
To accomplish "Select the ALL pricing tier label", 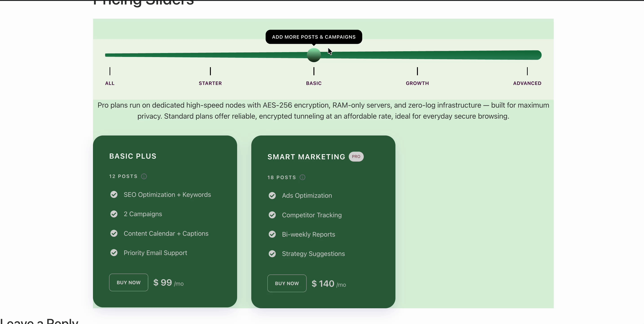I will (110, 83).
